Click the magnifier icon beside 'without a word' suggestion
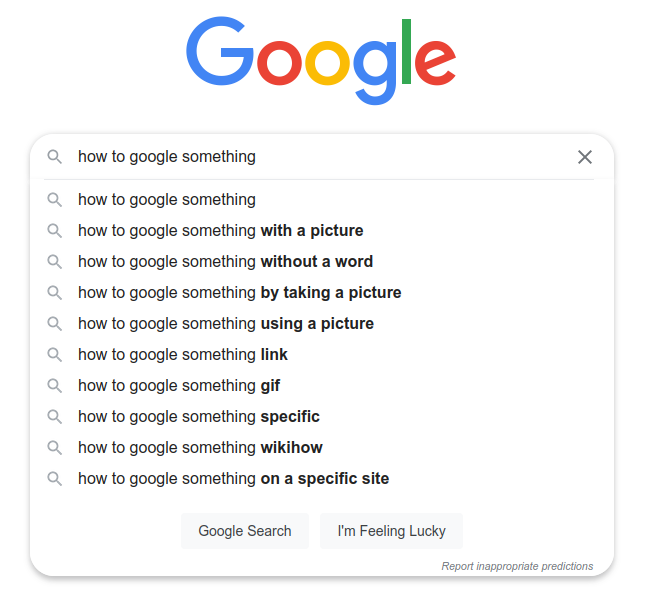The image size is (645, 599). 54,262
